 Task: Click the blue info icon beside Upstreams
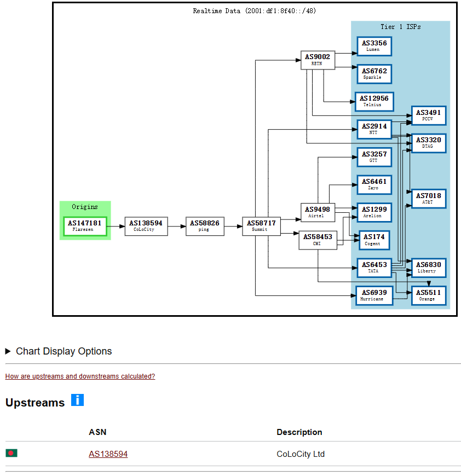tap(77, 400)
